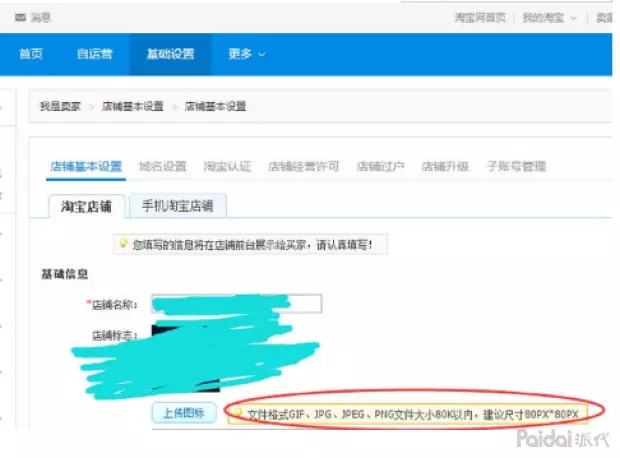Go to 首页 in blue navigation bar
The height and width of the screenshot is (458, 620).
pos(31,54)
